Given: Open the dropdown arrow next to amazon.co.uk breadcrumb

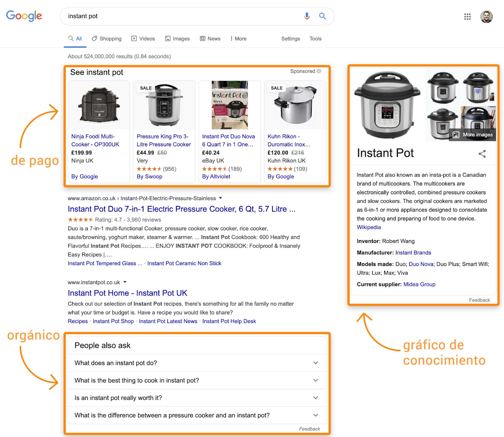Looking at the screenshot, I should pos(220,198).
